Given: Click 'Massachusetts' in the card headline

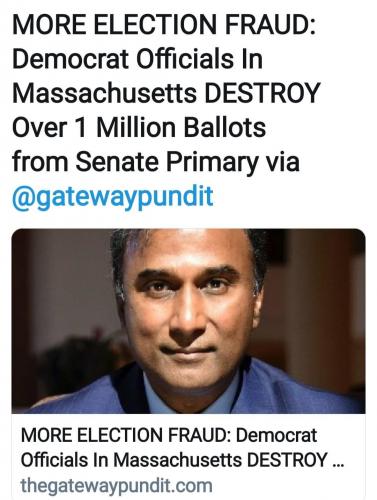Looking at the screenshot, I should tap(177, 460).
